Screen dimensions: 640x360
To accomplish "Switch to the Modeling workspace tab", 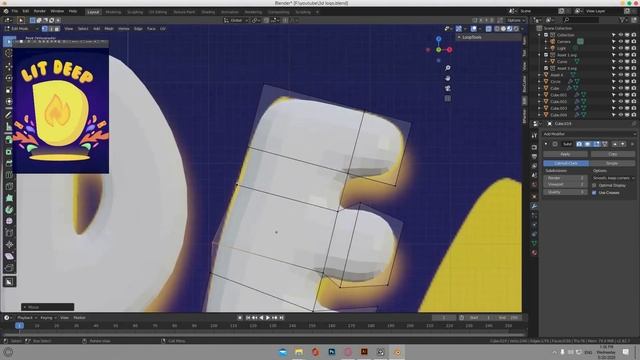I will click(113, 12).
